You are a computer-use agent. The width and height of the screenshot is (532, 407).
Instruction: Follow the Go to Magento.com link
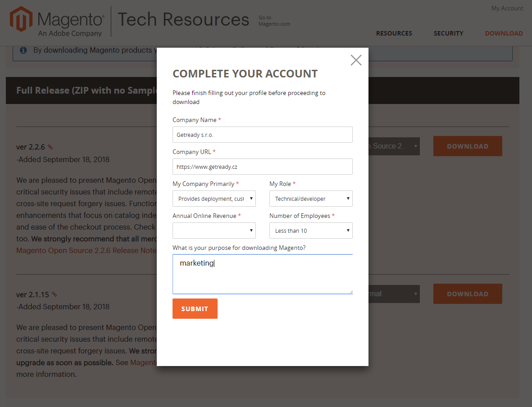(274, 21)
